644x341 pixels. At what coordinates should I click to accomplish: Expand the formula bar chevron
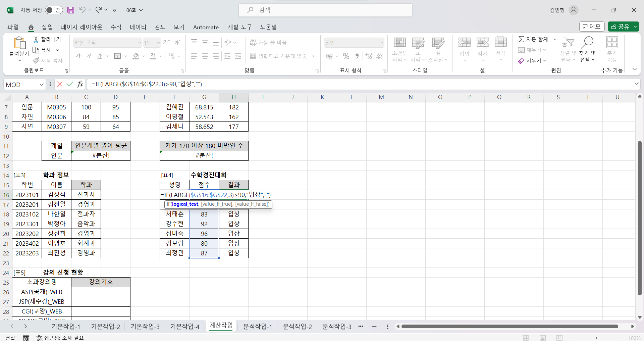636,84
